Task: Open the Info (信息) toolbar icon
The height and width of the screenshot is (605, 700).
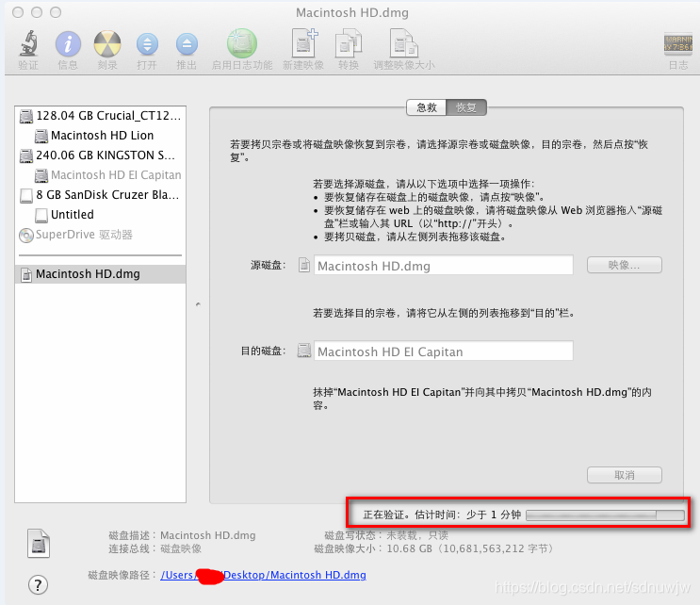Action: [68, 44]
